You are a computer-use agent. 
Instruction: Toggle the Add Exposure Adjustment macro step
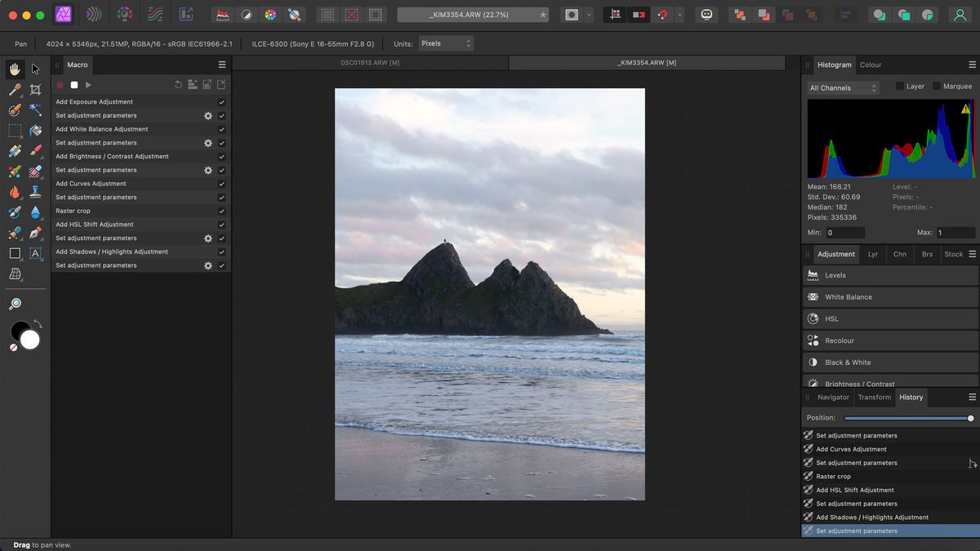pos(220,101)
